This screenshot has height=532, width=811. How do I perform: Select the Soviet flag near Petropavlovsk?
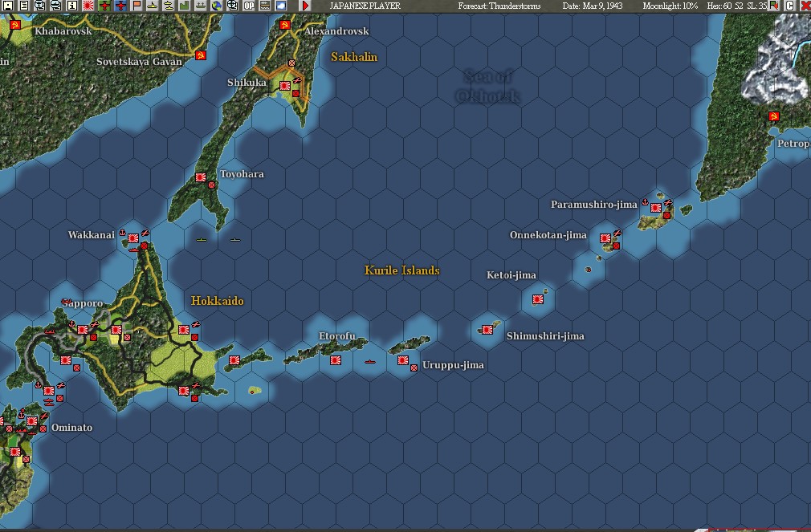[x=774, y=116]
